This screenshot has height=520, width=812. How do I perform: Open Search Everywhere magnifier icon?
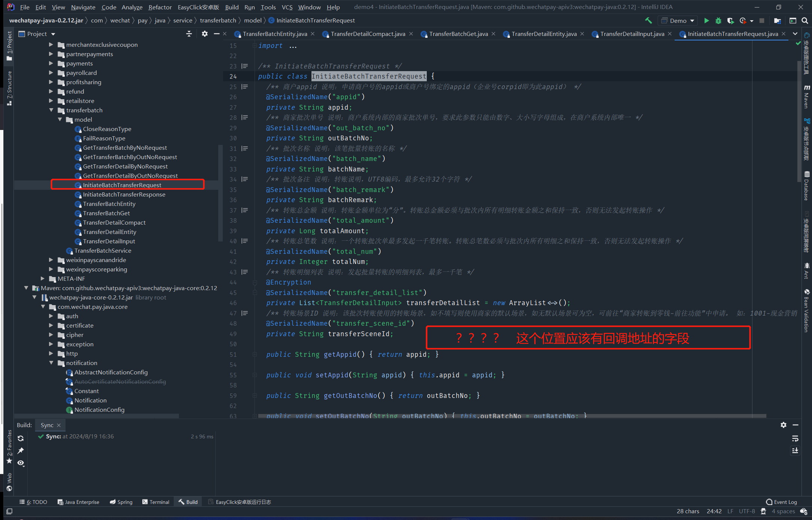tap(805, 21)
